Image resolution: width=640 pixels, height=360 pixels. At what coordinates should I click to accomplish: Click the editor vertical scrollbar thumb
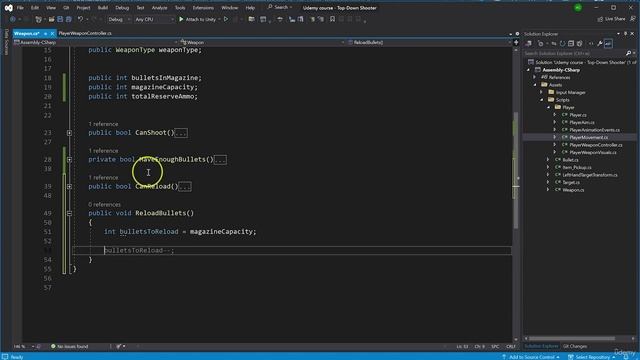[x=516, y=170]
